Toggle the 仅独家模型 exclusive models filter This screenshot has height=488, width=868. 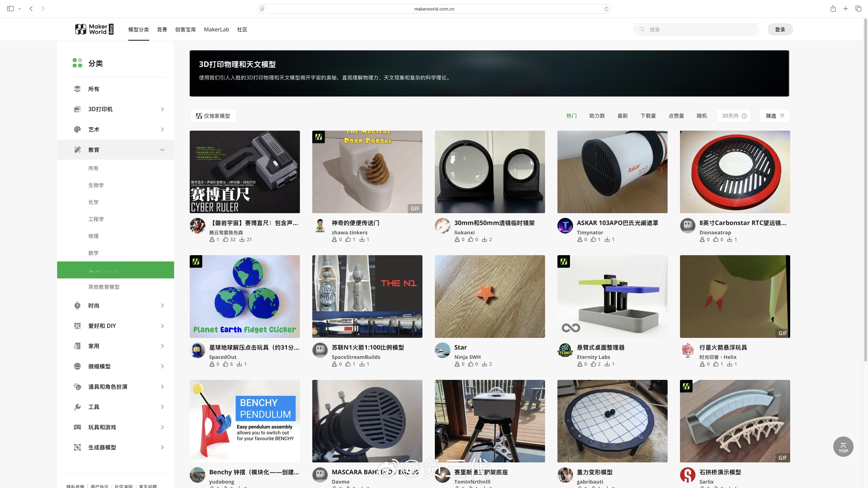[213, 116]
